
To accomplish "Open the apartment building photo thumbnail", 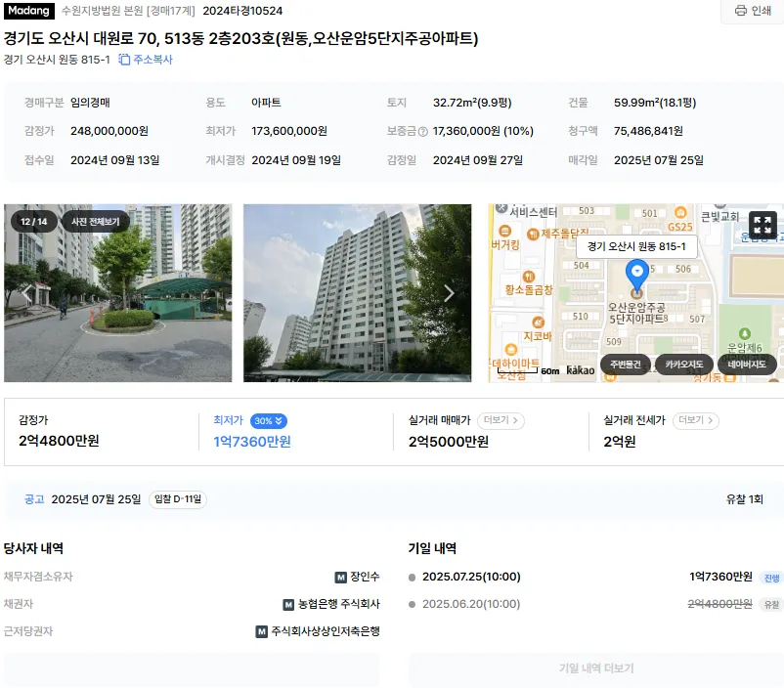I will click(x=357, y=293).
